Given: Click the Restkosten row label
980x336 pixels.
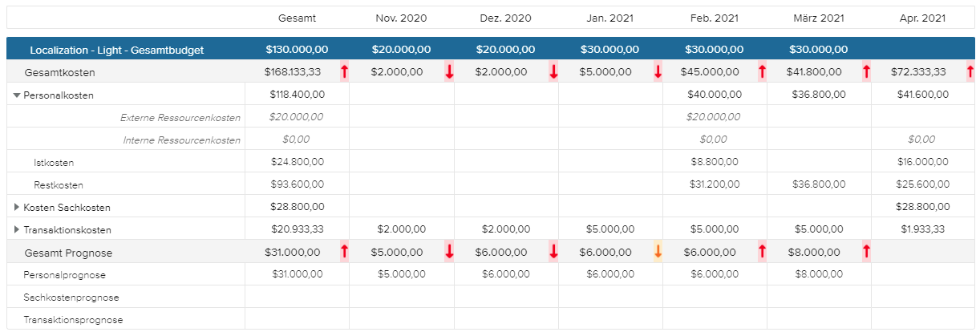Looking at the screenshot, I should (59, 185).
